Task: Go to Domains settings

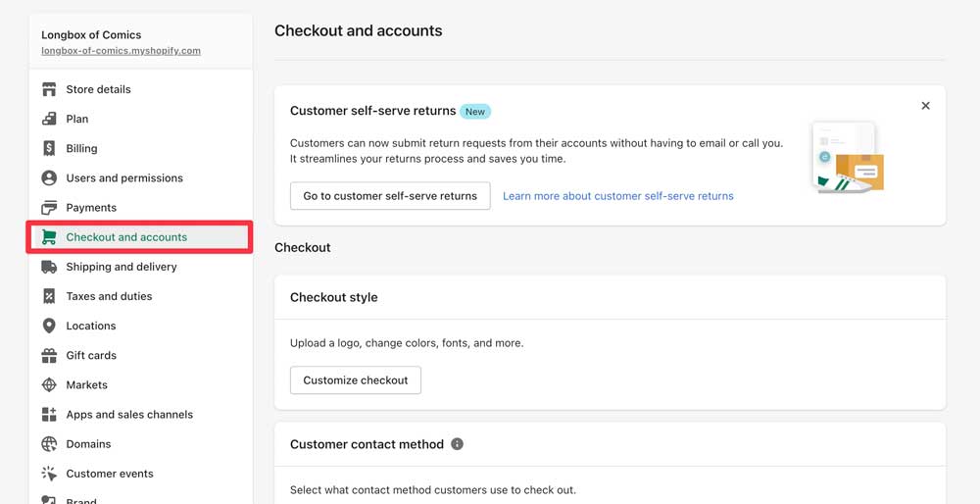Action: click(88, 444)
